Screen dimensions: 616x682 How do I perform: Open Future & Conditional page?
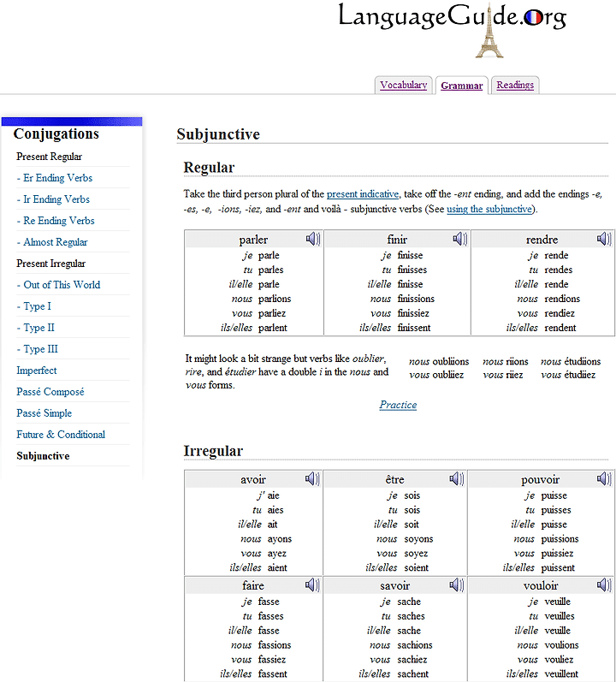tap(61, 435)
